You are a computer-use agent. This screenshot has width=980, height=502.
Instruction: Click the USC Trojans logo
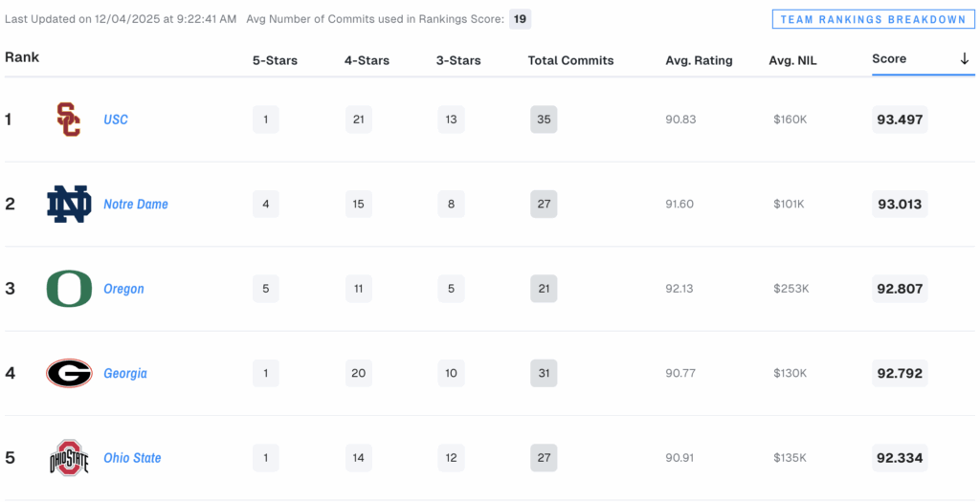click(69, 120)
